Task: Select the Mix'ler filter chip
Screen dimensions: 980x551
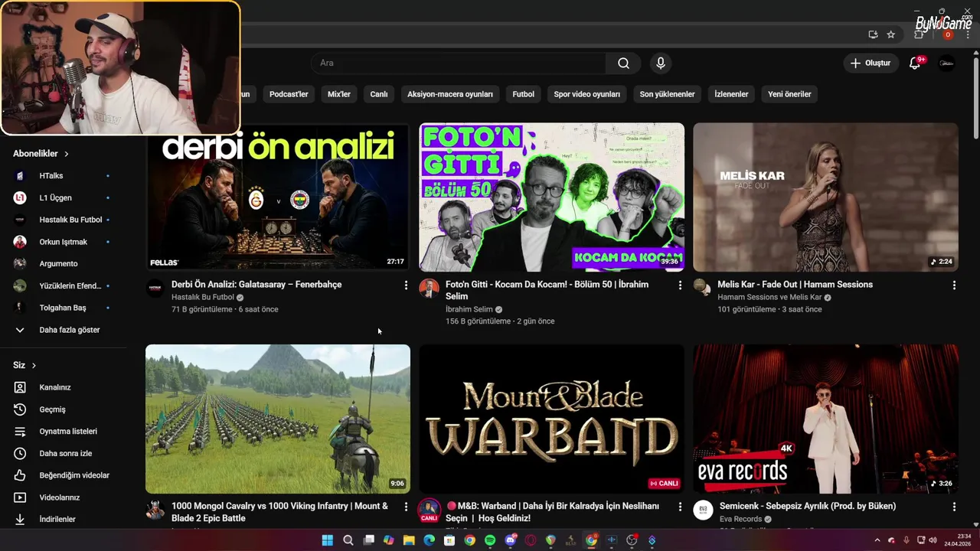Action: pos(339,94)
